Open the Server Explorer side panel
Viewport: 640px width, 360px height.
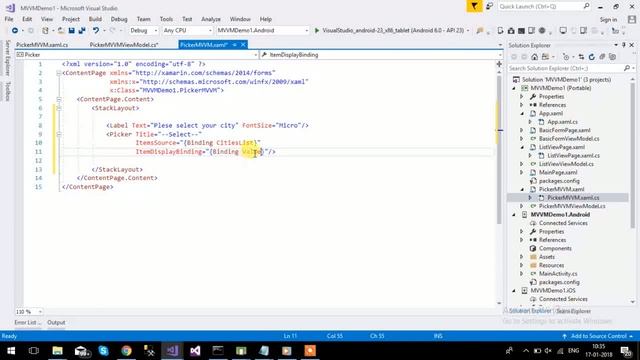tap(7, 58)
